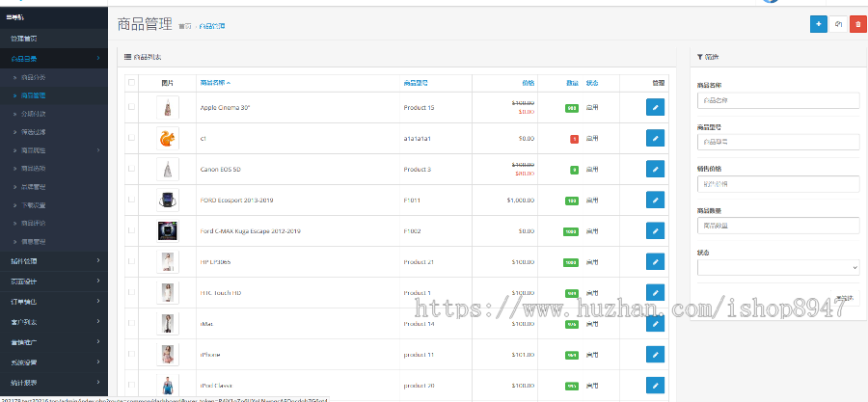Click the red delete trash button
Viewport: 868px width, 402px height.
858,24
